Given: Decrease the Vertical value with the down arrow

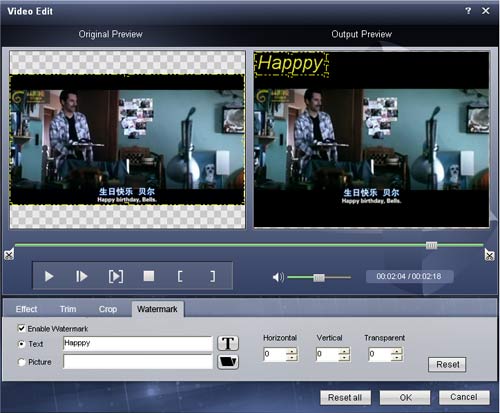Looking at the screenshot, I should tap(344, 357).
